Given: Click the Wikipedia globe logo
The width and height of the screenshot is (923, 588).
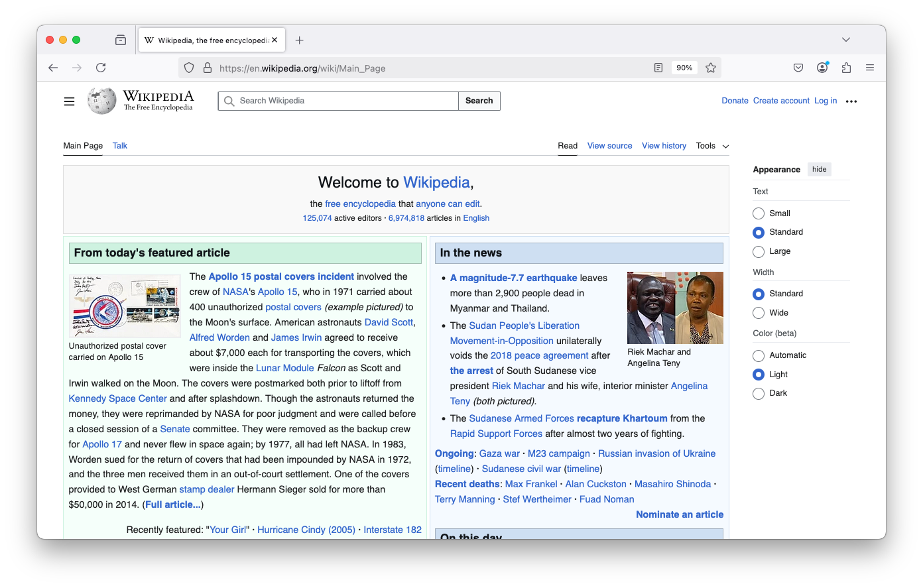Looking at the screenshot, I should [101, 101].
